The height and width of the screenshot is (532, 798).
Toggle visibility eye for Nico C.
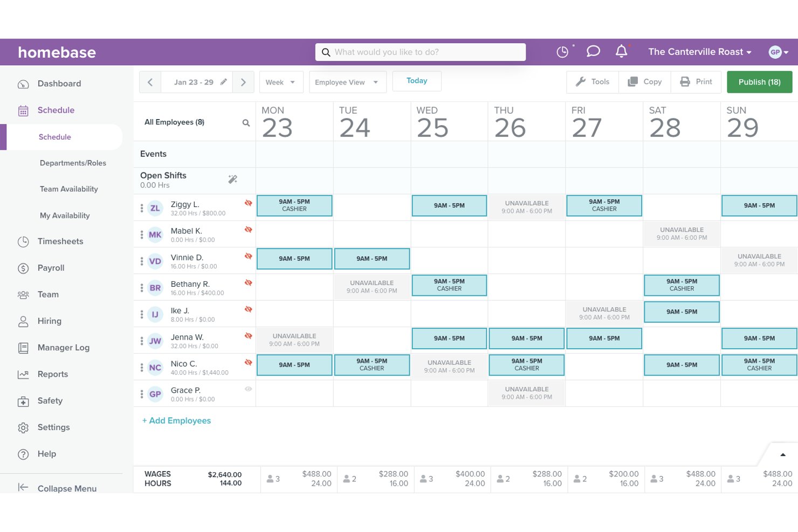(x=248, y=362)
